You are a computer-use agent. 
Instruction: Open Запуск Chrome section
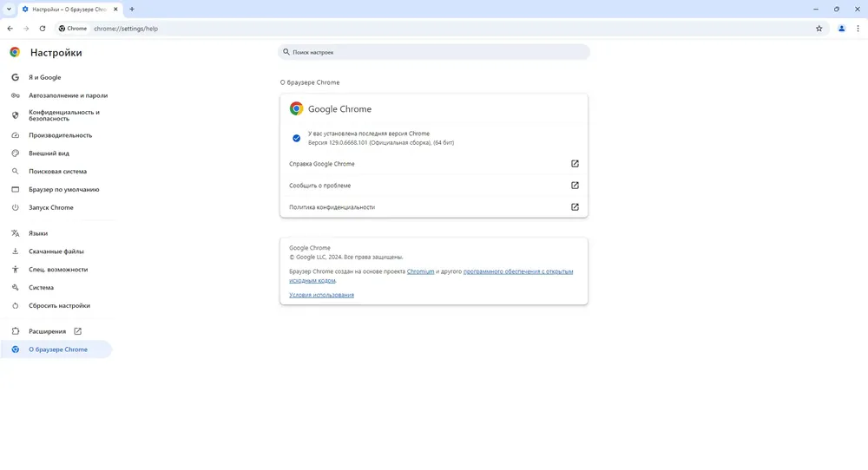pos(51,207)
